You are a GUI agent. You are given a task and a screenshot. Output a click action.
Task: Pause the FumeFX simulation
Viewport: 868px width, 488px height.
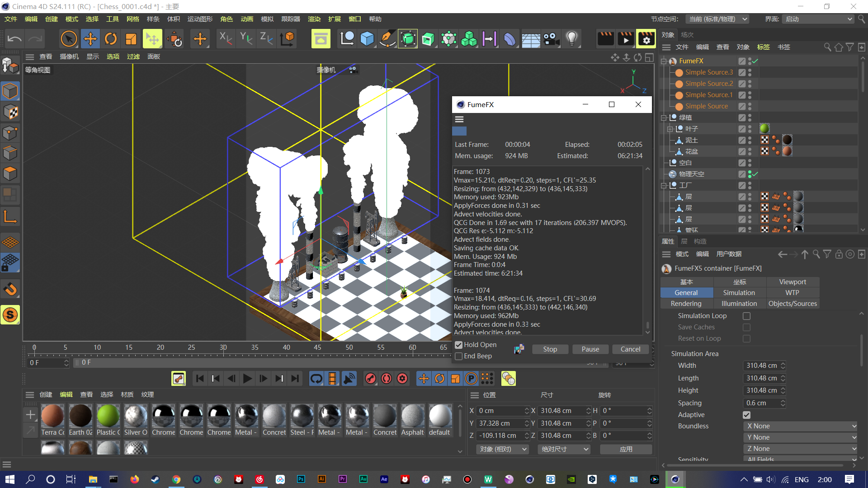click(590, 349)
